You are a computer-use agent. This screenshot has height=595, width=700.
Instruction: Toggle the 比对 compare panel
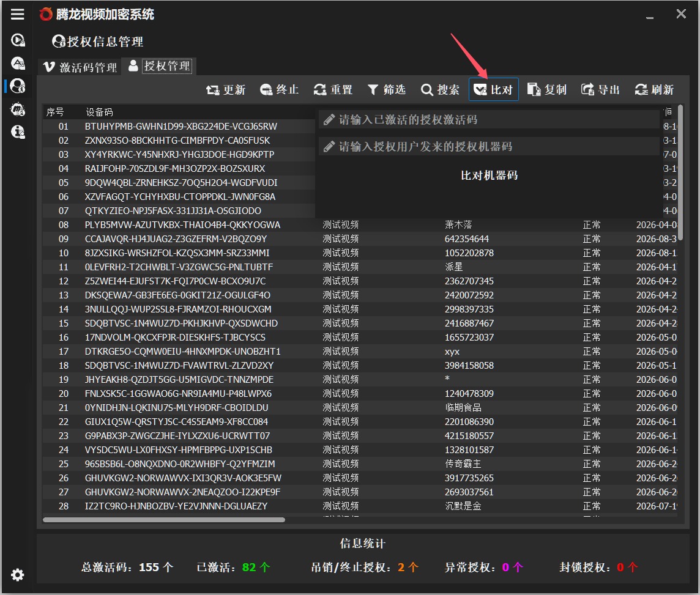pos(493,90)
